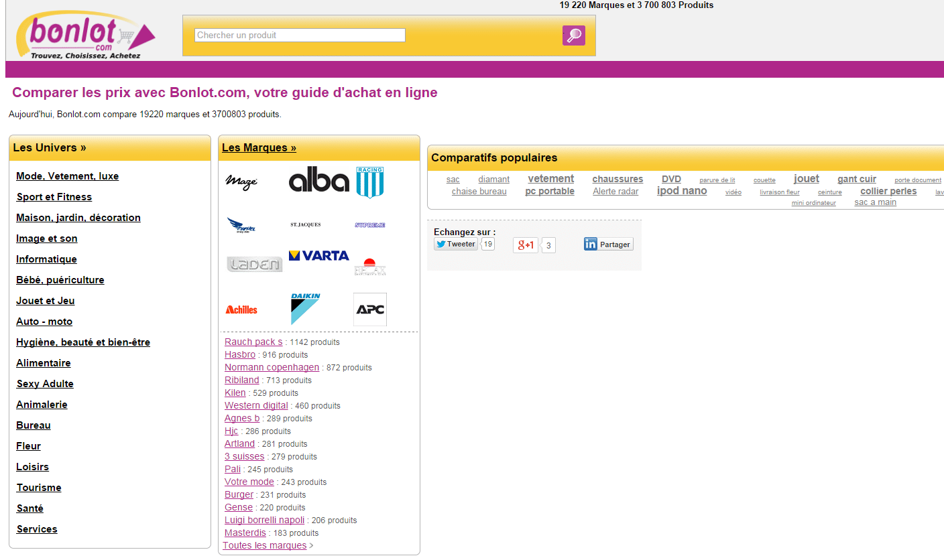Open Rauch pack s brand link
944x560 pixels.
[253, 342]
